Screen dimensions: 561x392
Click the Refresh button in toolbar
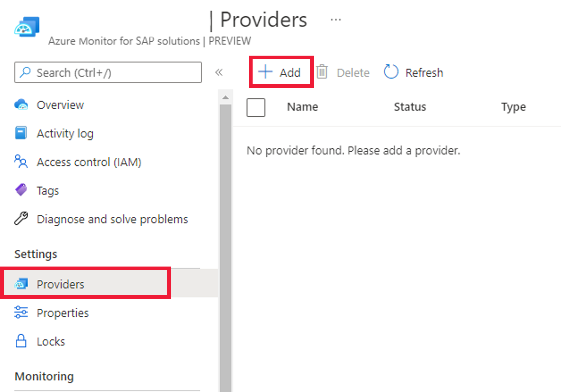[x=413, y=72]
